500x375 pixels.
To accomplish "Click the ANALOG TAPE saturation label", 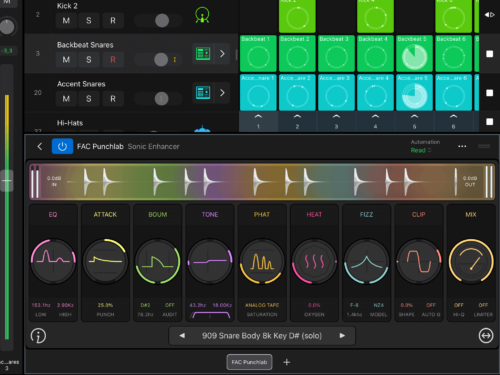I will point(262,305).
